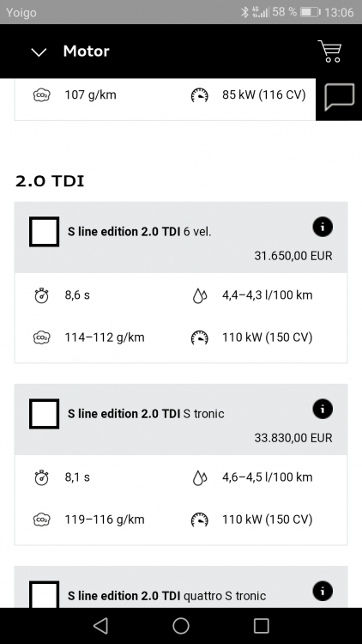Image resolution: width=362 pixels, height=644 pixels.
Task: Open the chat message bubble
Action: 339,97
